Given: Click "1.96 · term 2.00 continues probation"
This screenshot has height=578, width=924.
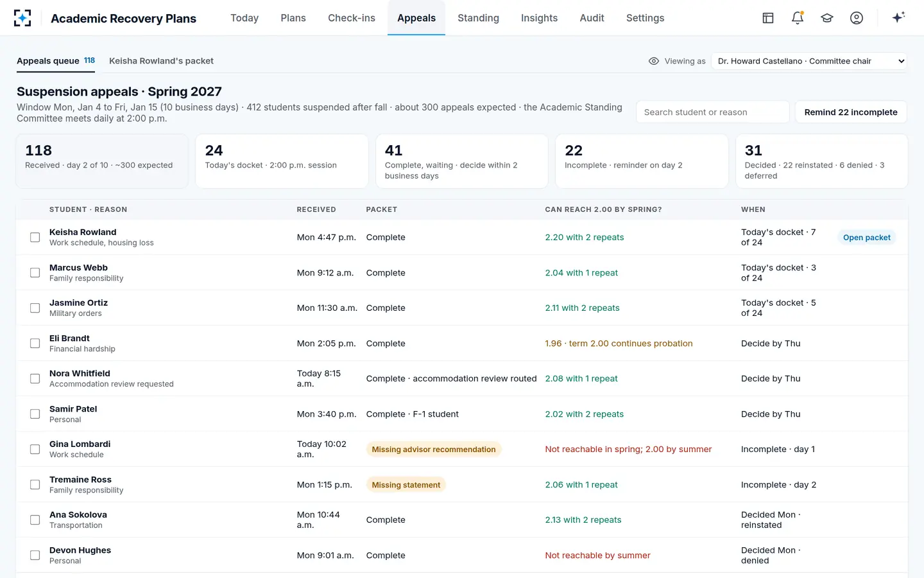Looking at the screenshot, I should [x=619, y=344].
